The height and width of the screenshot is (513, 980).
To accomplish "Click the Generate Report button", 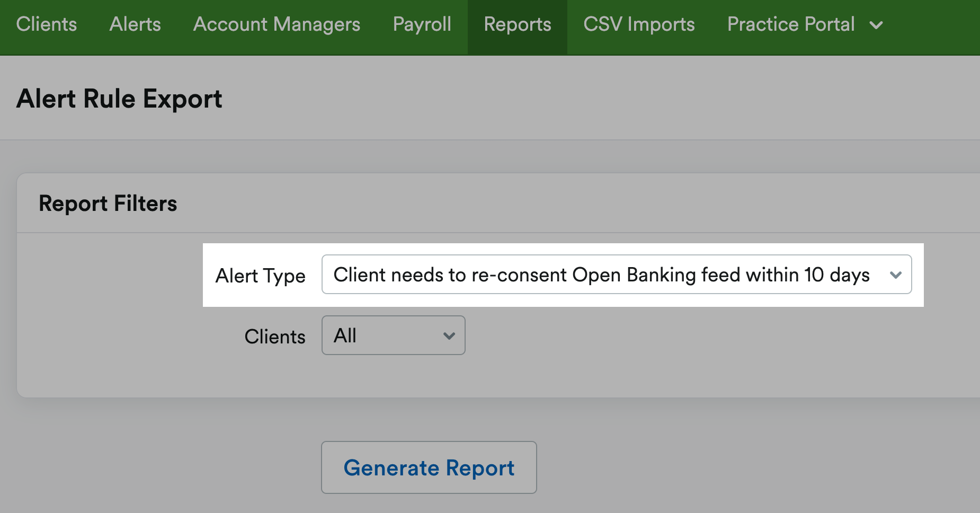I will (429, 467).
